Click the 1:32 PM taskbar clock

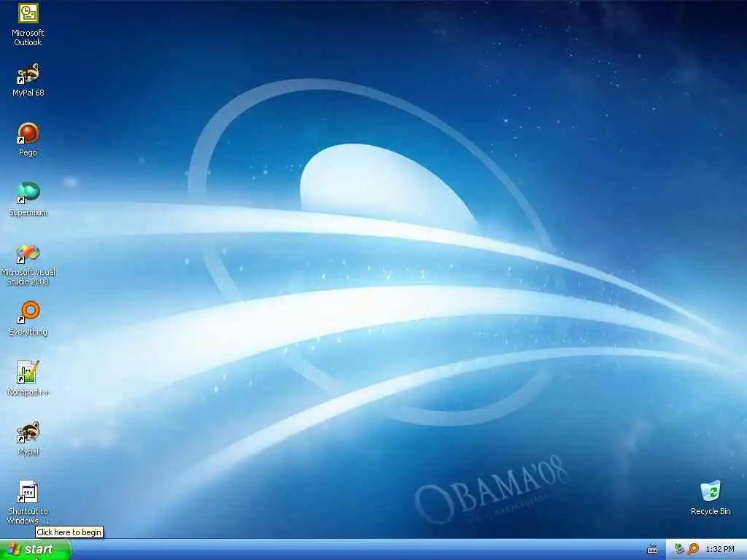720,550
